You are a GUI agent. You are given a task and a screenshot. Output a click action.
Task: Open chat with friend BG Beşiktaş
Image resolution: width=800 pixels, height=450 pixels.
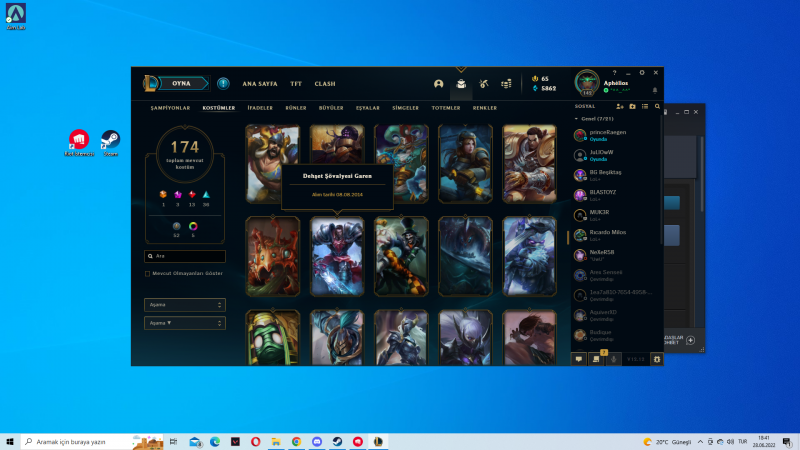tap(615, 175)
